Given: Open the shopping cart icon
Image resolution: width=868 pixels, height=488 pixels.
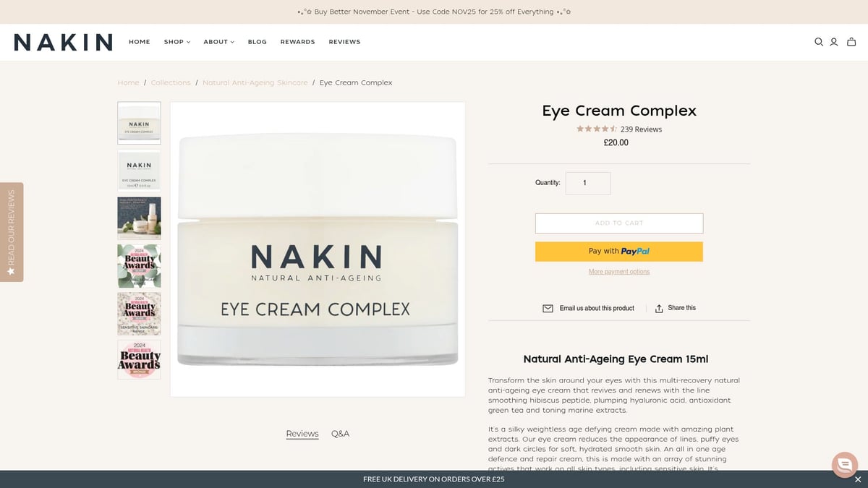Looking at the screenshot, I should click(x=851, y=41).
